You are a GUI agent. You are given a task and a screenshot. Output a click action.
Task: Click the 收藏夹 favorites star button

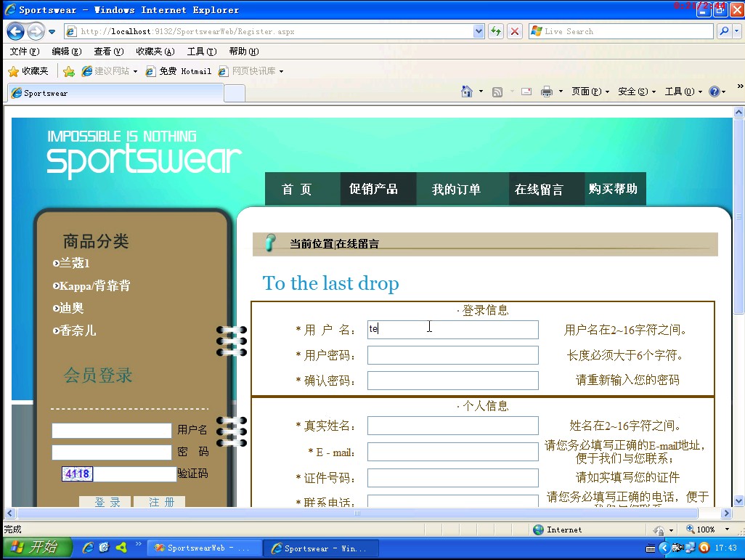click(x=28, y=71)
